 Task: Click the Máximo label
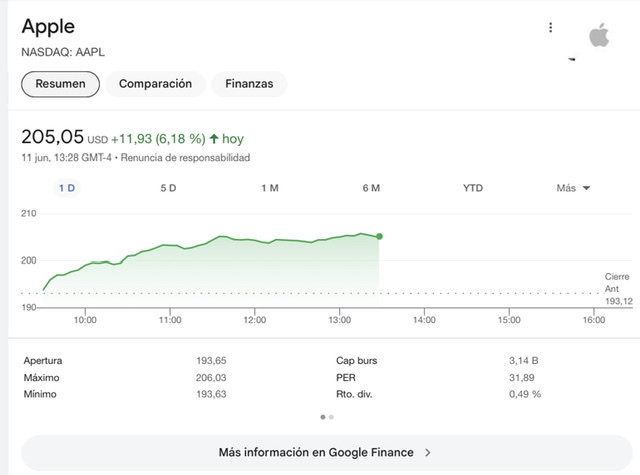(41, 378)
